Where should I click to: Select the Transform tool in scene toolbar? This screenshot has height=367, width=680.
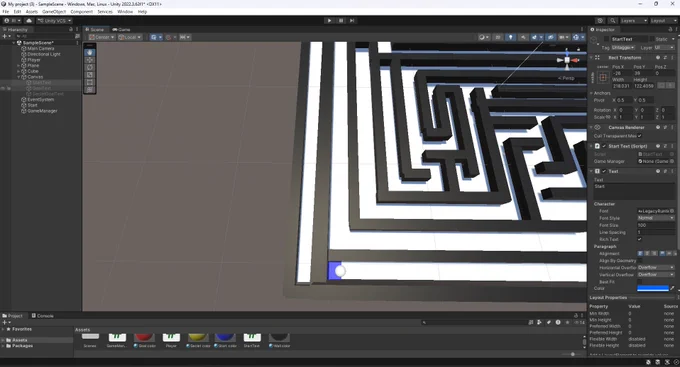coord(90,89)
